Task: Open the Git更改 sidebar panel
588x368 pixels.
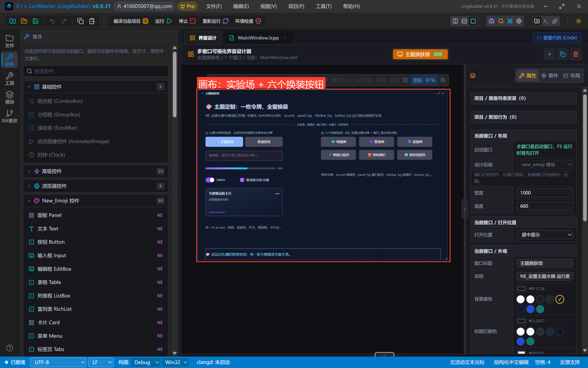Action: [x=9, y=116]
